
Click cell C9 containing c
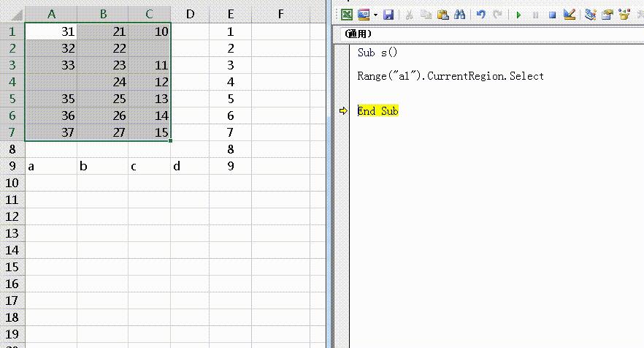click(150, 166)
